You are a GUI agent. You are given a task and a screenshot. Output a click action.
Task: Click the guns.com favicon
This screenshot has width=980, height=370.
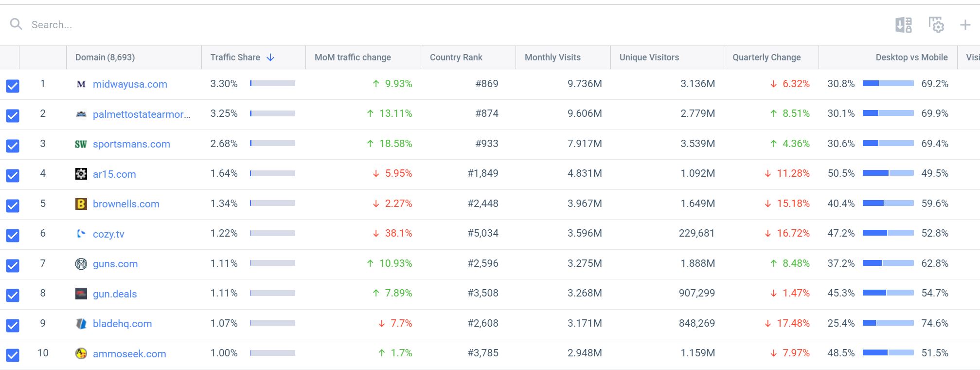coord(81,264)
